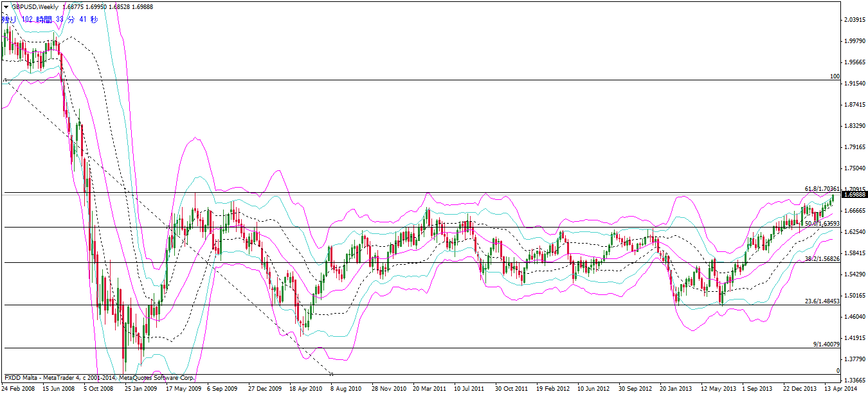Select the Fibonacci 61.8/1.70361 level label
The image size is (868, 394).
pyautogui.click(x=822, y=189)
